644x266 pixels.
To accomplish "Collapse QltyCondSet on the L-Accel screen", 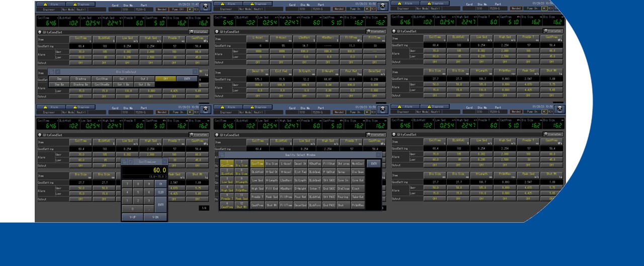I will pos(217,32).
